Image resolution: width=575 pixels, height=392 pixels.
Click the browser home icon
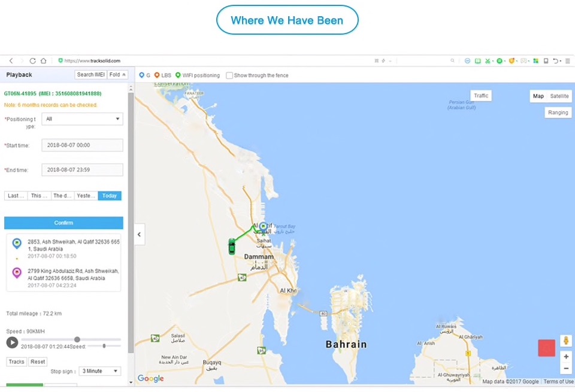click(x=43, y=61)
